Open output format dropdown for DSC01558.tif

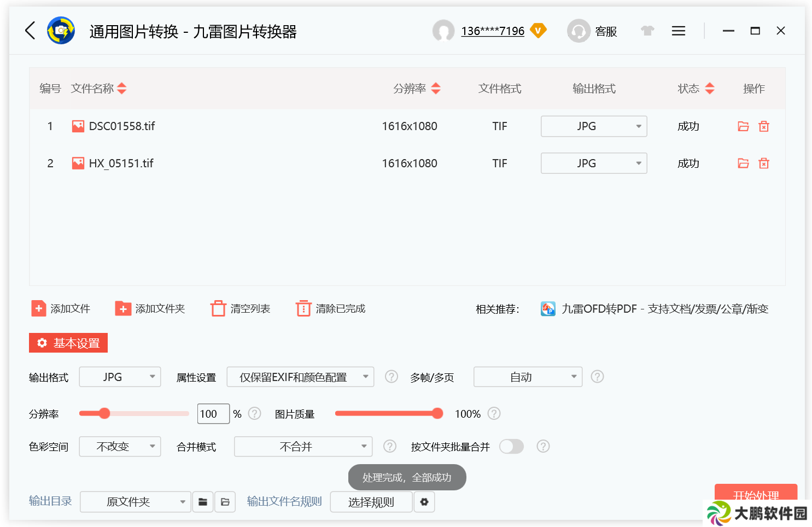(594, 126)
